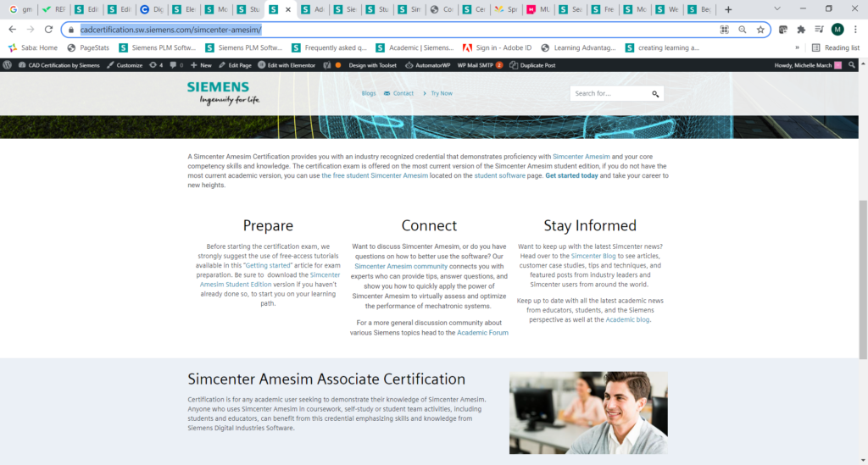Open the CAD Certification by Siemens menu
The height and width of the screenshot is (465, 868).
pyautogui.click(x=59, y=65)
